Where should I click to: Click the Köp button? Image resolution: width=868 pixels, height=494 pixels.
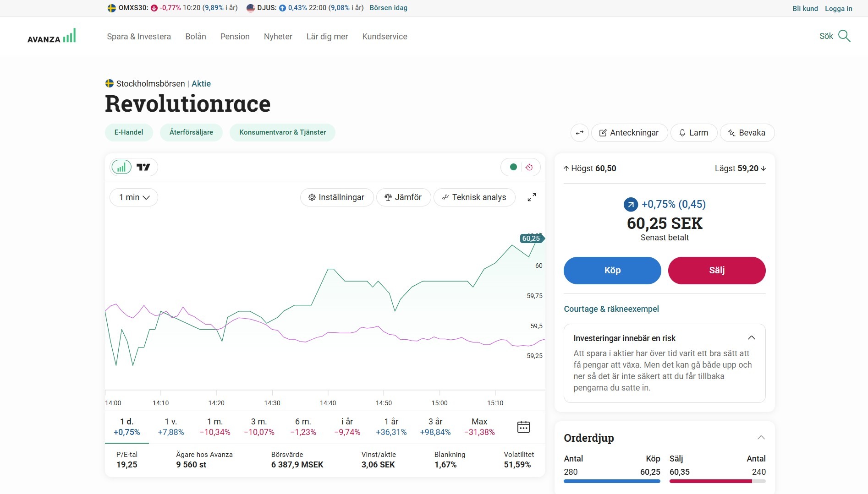click(x=612, y=271)
